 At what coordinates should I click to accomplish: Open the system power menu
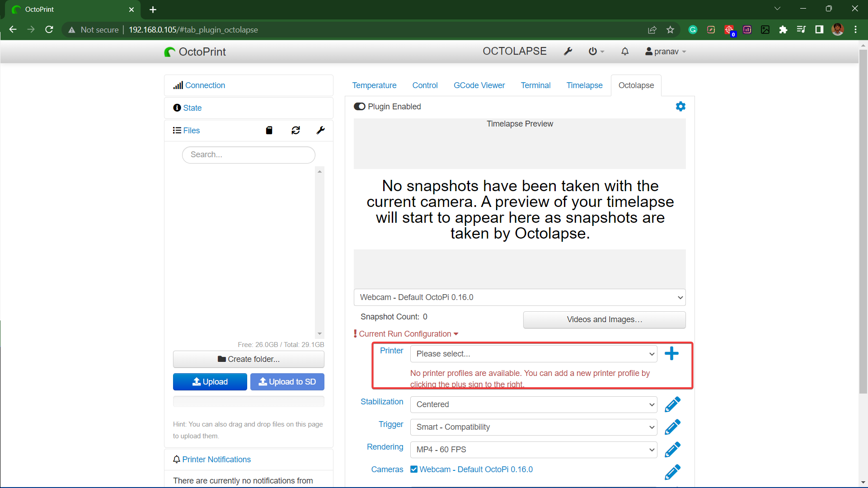596,52
